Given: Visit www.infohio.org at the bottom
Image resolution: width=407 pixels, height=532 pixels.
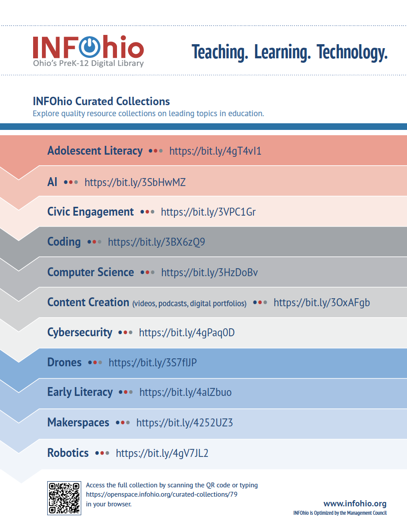Looking at the screenshot, I should [x=355, y=504].
